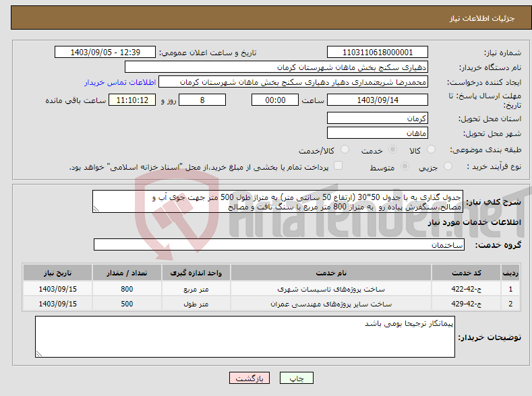
Task: Click the گروه خدمت label
Action: (498, 245)
